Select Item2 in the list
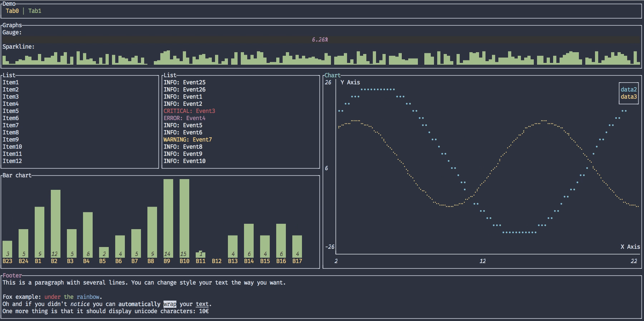 pos(11,90)
